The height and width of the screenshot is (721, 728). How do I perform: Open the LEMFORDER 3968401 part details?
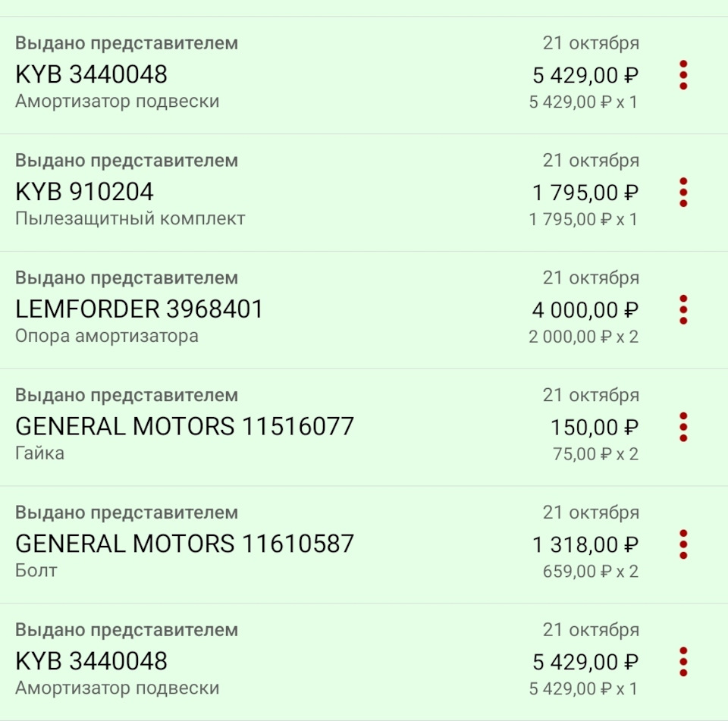point(140,309)
